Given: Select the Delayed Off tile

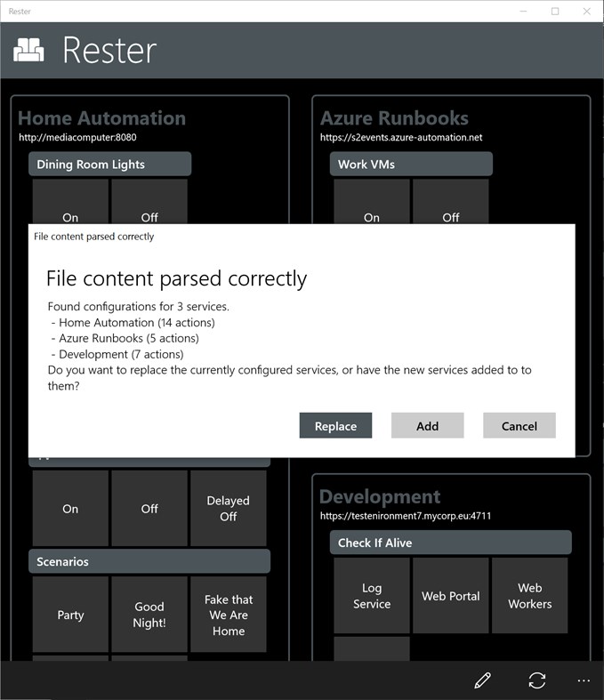Looking at the screenshot, I should (x=229, y=508).
